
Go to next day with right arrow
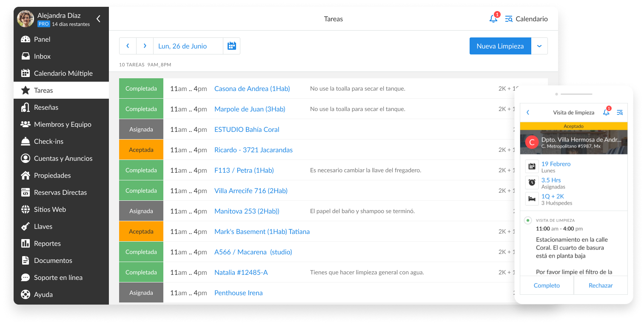pyautogui.click(x=145, y=46)
